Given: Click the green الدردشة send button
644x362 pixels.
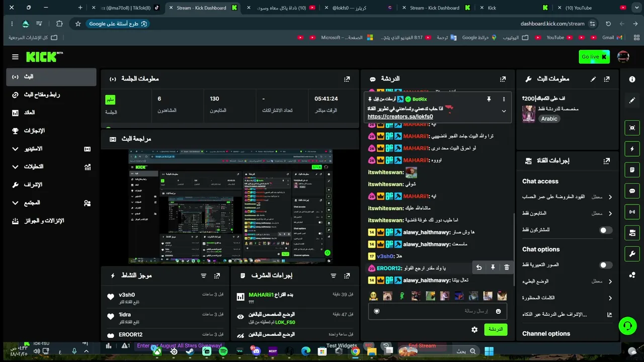Looking at the screenshot, I should tap(496, 329).
